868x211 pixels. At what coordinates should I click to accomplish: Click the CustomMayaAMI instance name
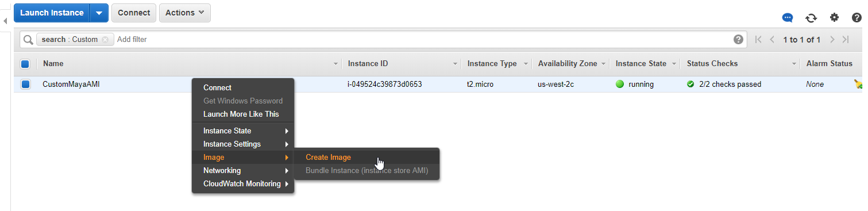(71, 85)
